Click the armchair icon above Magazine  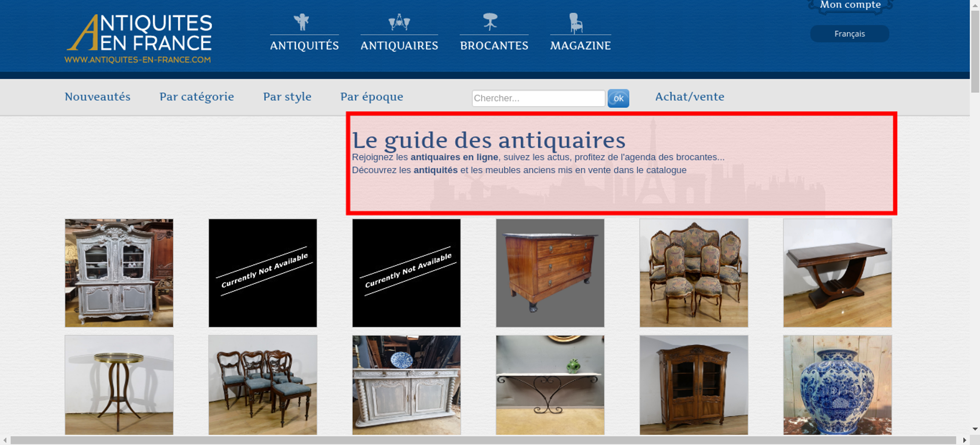[576, 23]
